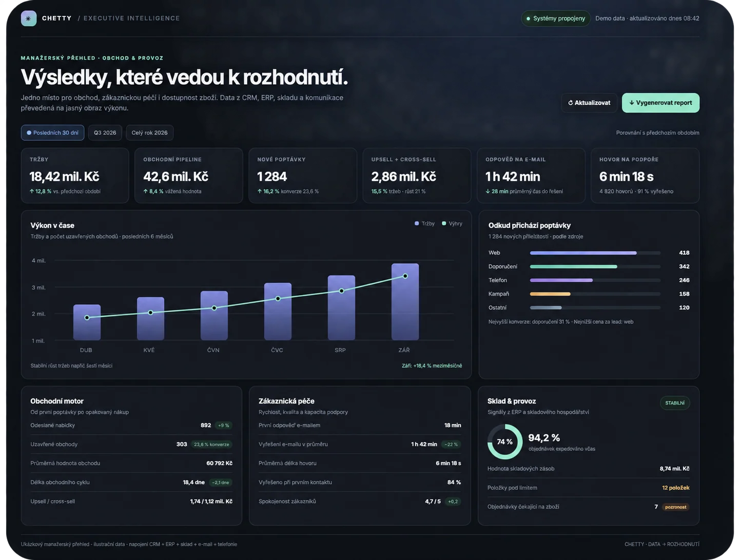The image size is (740, 560).
Task: Click the Září: +18,4 % meziměsíčně note
Action: click(432, 366)
